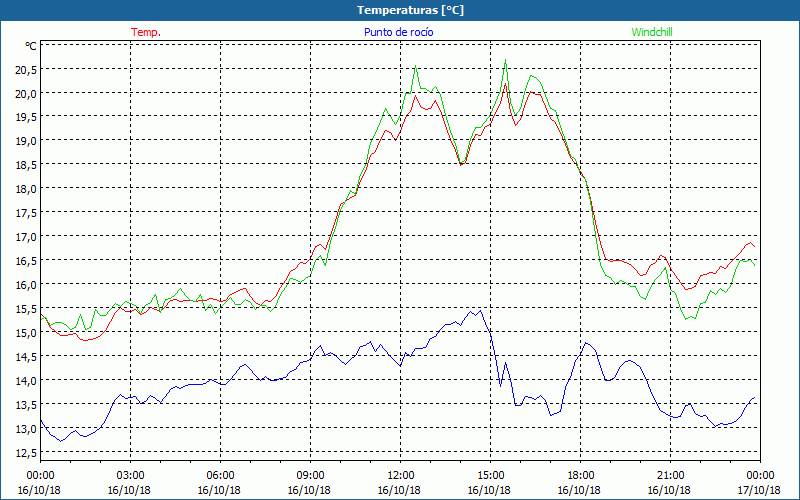
Task: Click the red temperature peak after 12:00
Action: (x=415, y=95)
